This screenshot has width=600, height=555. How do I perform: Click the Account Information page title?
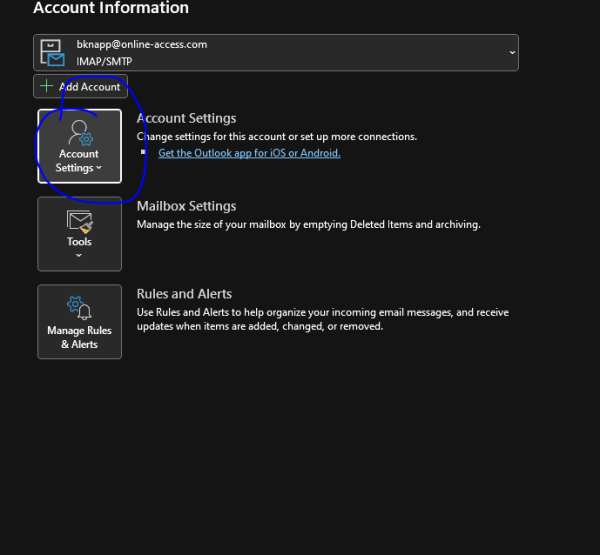(111, 8)
